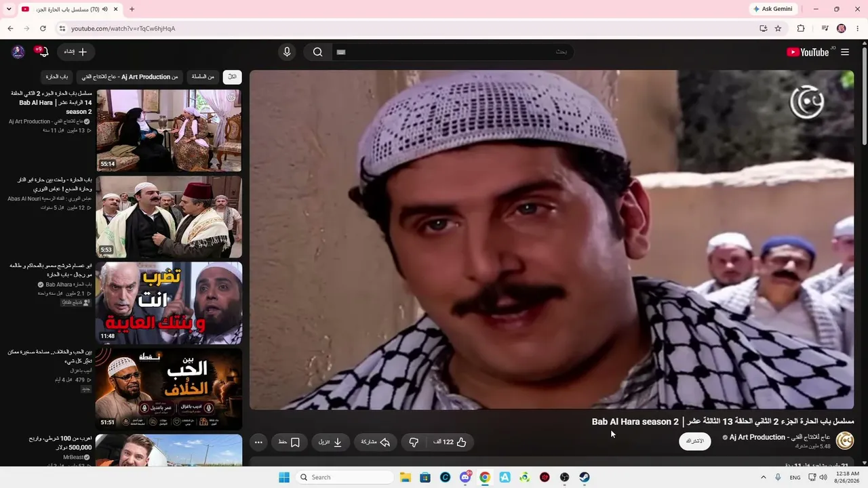Viewport: 868px width, 488px height.
Task: Open File Explorer from the taskbar
Action: (x=406, y=477)
